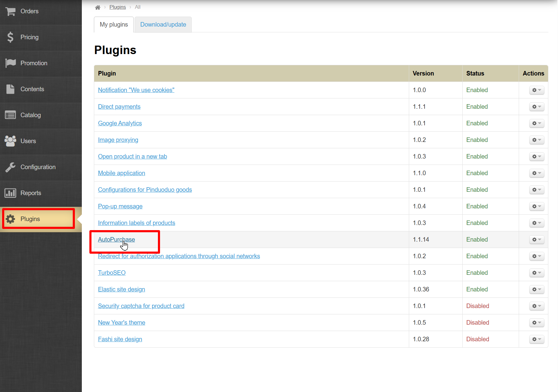Image resolution: width=558 pixels, height=392 pixels.
Task: Select the Promotion flag icon
Action: [11, 63]
